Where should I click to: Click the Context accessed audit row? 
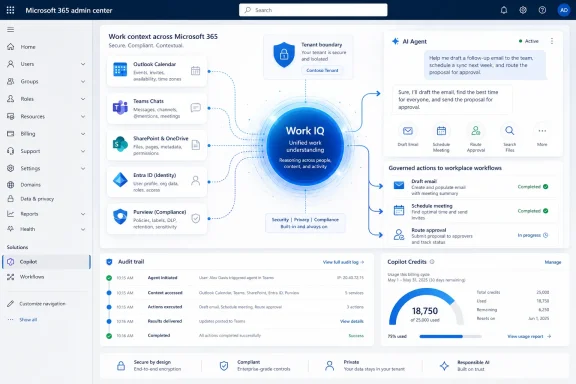235,293
